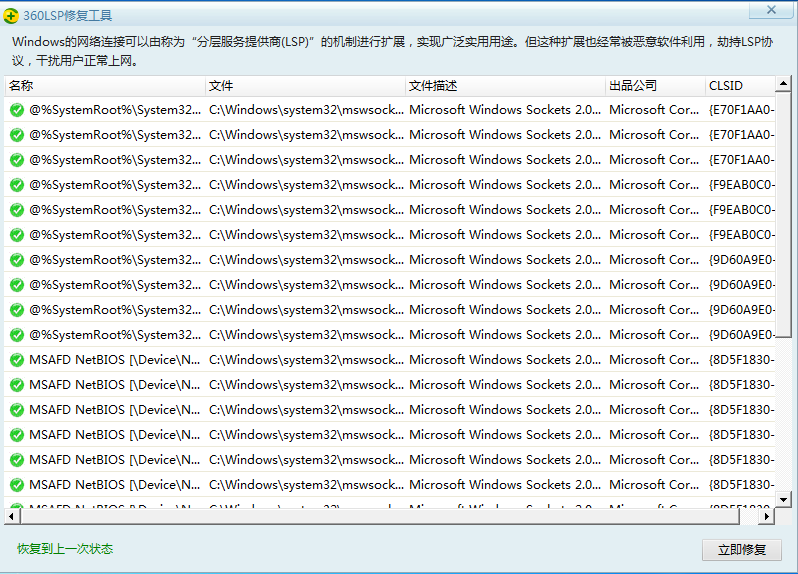The image size is (798, 574).
Task: Click green check icon of first {F9EAB0C0- row
Action: coord(17,185)
